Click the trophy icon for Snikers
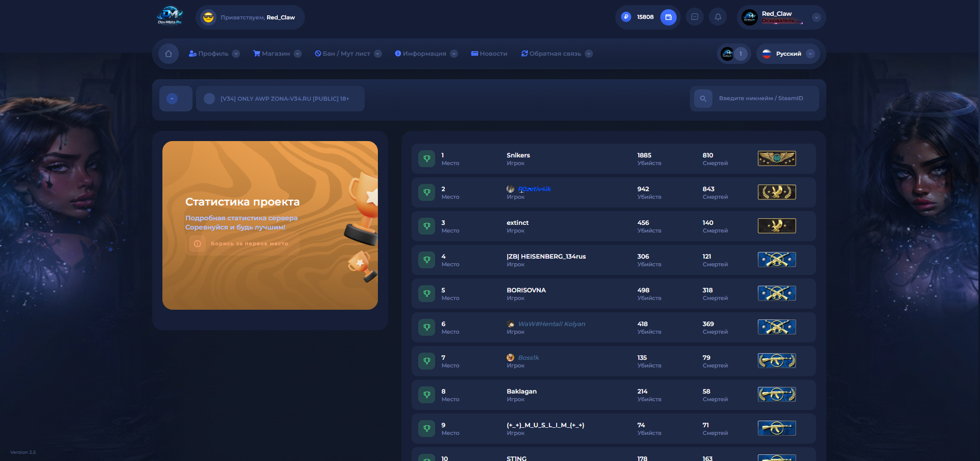 [x=427, y=159]
